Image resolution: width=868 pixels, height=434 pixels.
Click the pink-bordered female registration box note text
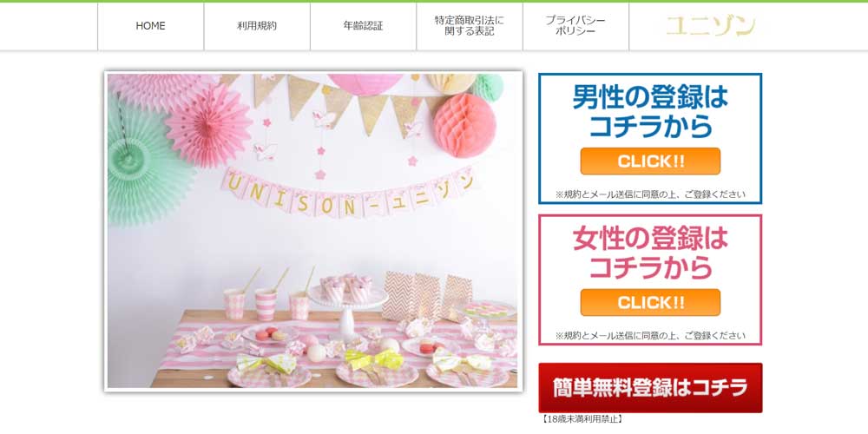tap(650, 335)
